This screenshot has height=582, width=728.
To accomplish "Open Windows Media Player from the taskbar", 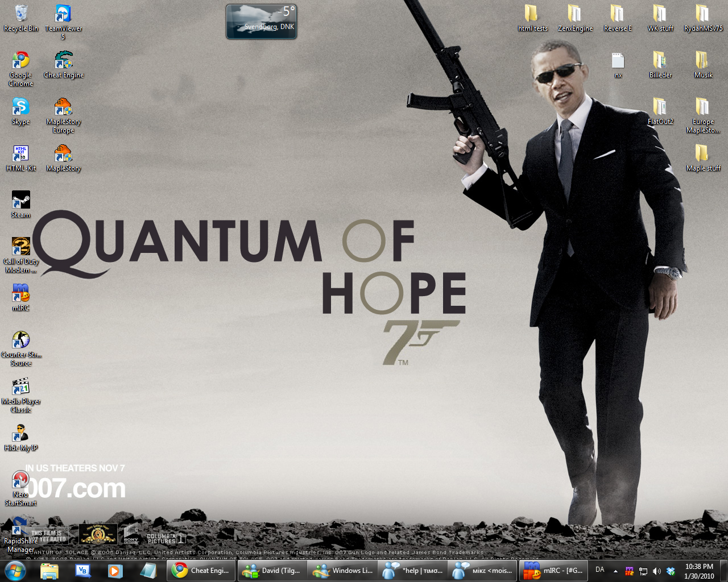I will (115, 571).
